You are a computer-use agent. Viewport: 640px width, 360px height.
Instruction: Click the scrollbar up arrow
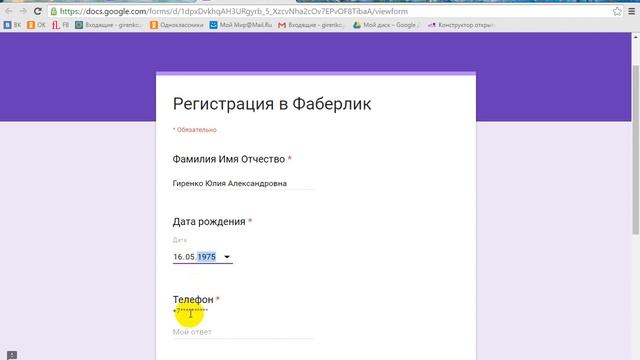tap(636, 37)
